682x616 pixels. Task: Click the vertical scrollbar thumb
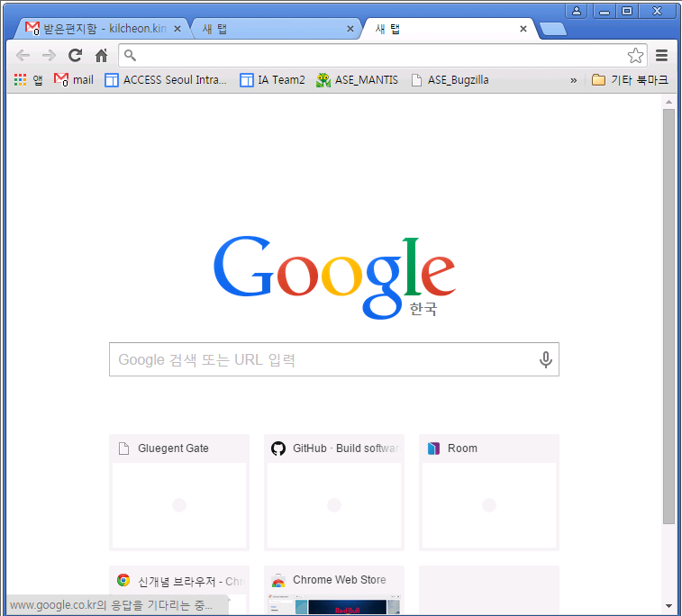tap(668, 316)
